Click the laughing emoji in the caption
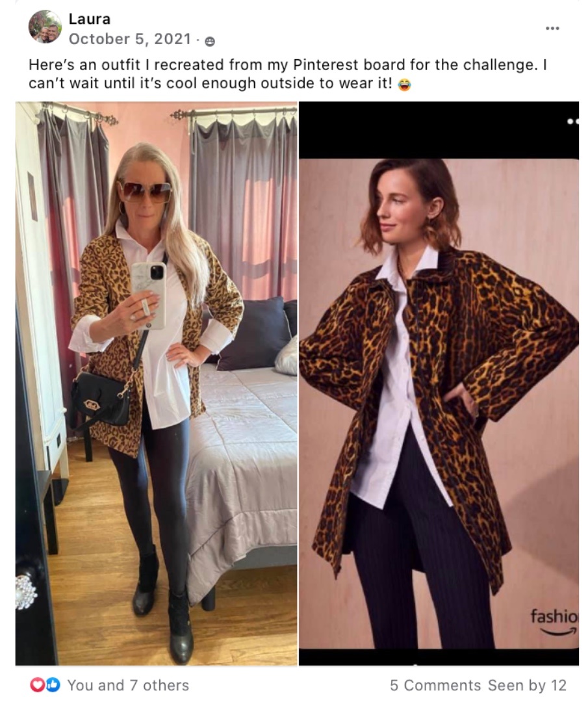Viewport: 588px width, 702px height. (x=405, y=84)
